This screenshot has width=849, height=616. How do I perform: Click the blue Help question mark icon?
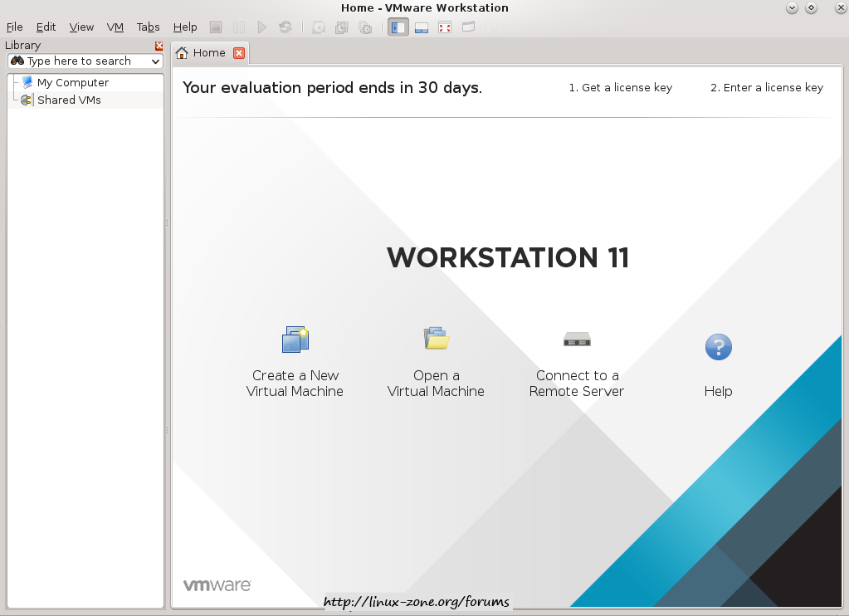[x=718, y=346]
